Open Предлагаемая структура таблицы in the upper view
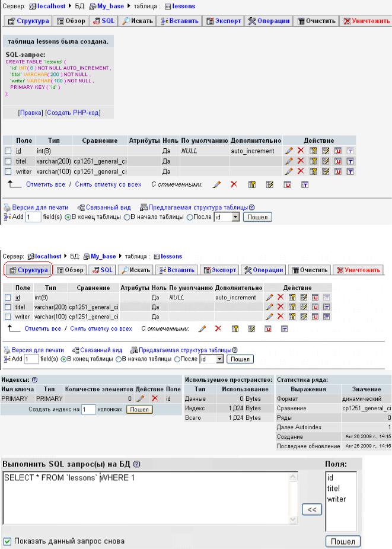This screenshot has height=549, width=392. pos(198,208)
